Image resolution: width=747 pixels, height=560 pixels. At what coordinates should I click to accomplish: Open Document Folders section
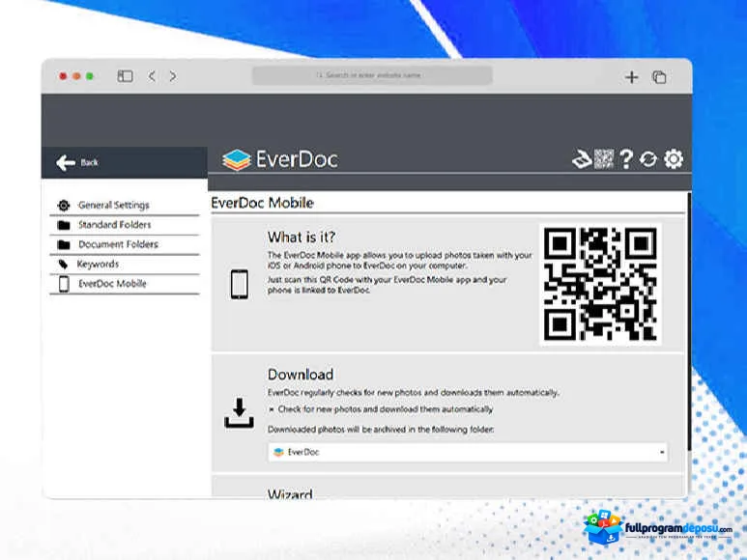125,244
